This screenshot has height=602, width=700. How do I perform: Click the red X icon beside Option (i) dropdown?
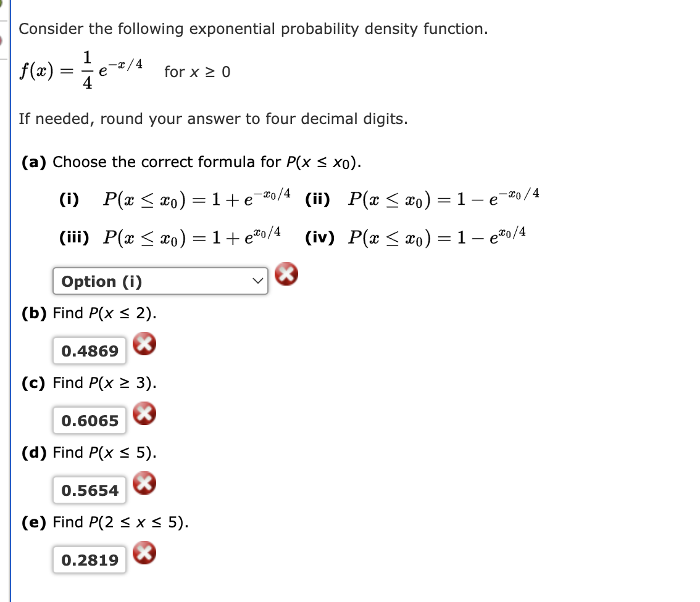(x=286, y=275)
